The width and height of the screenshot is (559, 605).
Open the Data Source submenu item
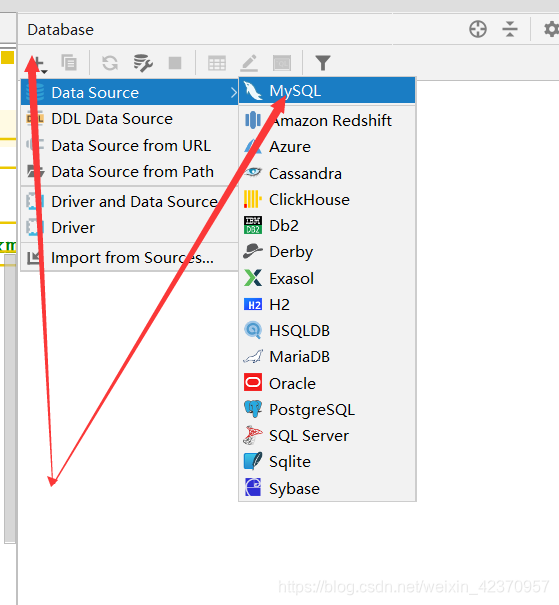coord(130,93)
